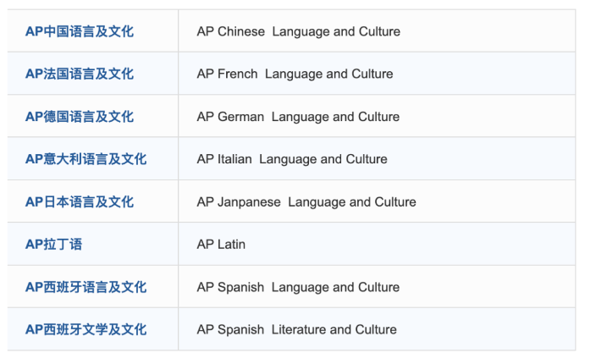This screenshot has height=364, width=596.
Task: Select the AP Italian Language and Culture text
Action: [x=292, y=159]
